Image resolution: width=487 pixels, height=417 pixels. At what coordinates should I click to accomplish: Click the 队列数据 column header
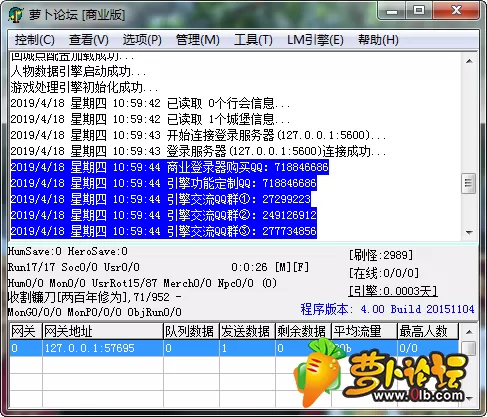point(191,331)
